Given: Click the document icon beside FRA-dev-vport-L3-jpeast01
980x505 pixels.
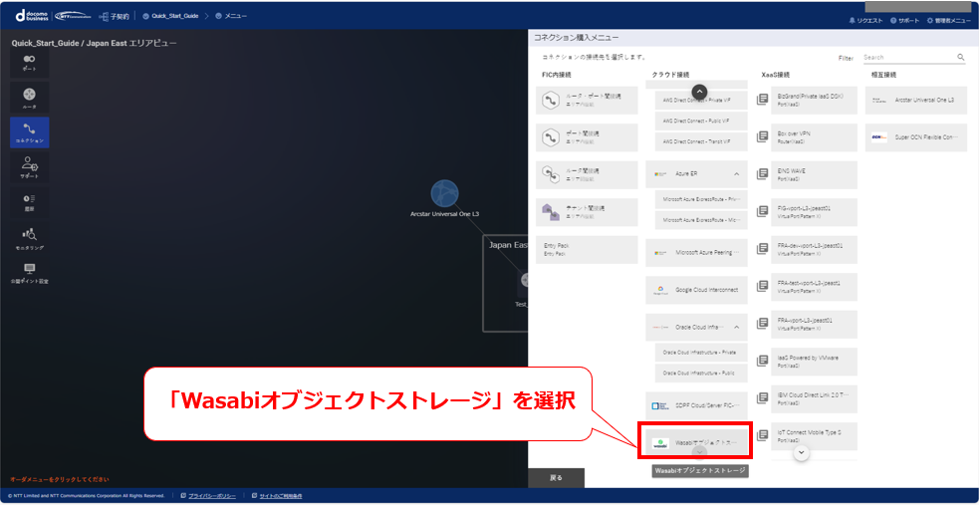Looking at the screenshot, I should click(x=762, y=249).
